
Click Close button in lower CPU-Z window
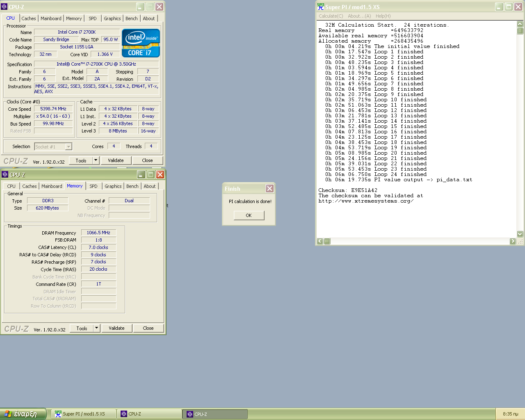tap(148, 328)
